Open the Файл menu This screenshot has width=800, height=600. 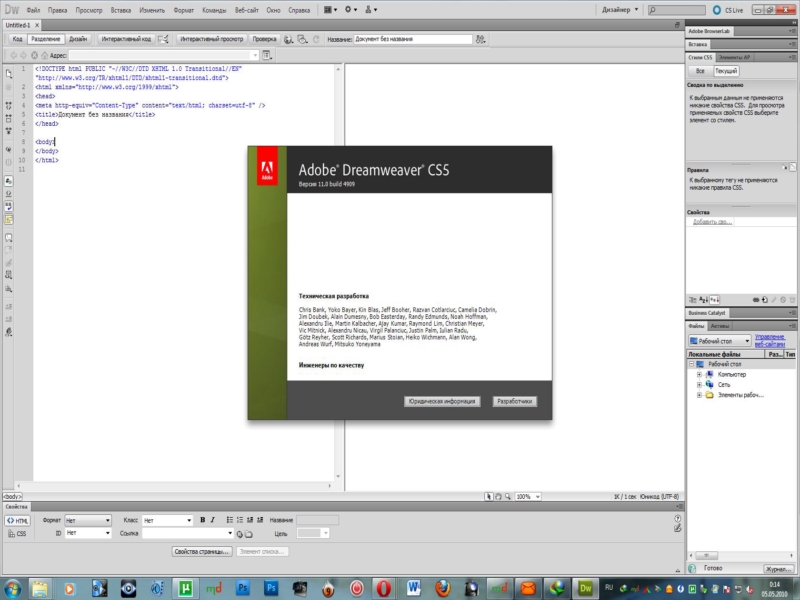(x=33, y=10)
